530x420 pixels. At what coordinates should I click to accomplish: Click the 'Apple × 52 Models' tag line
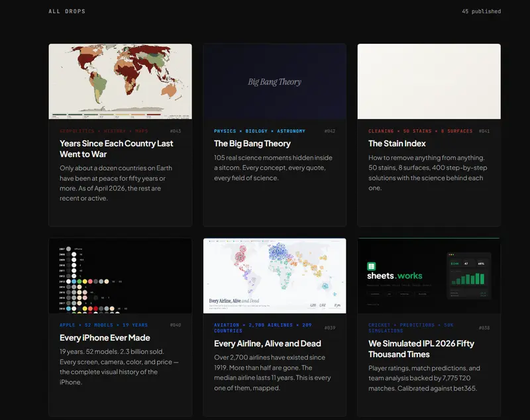(104, 325)
